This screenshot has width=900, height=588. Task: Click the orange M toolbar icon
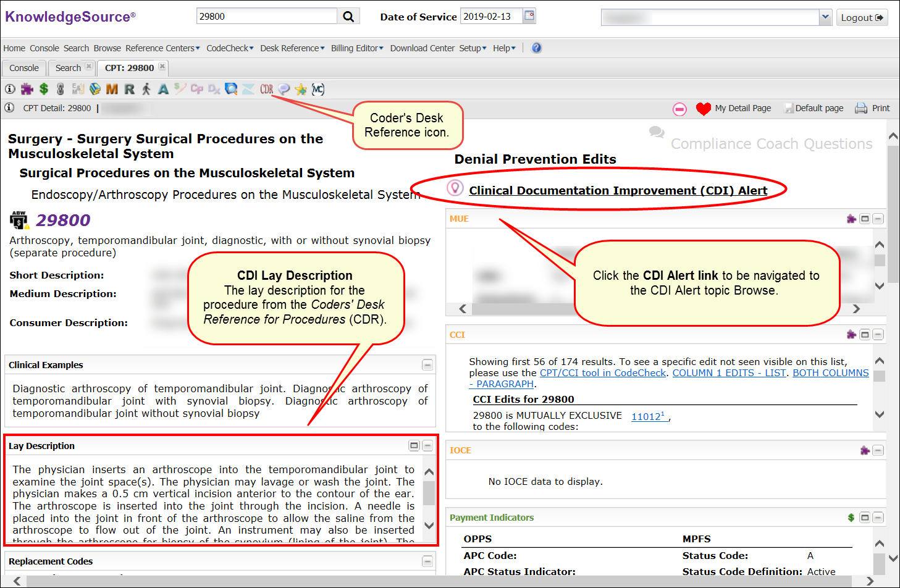112,89
